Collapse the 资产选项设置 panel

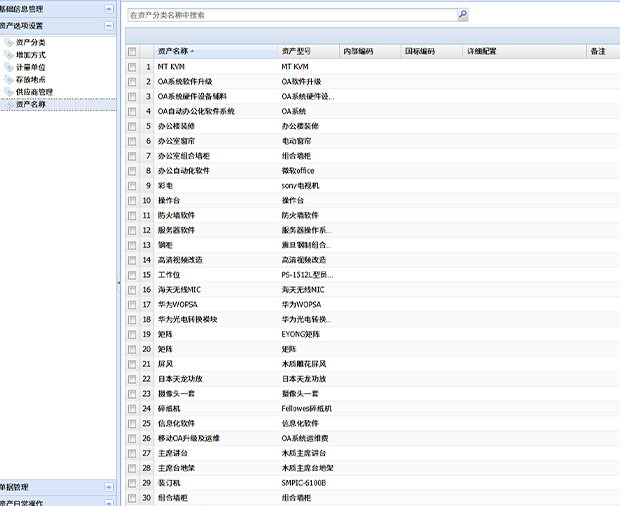tap(109, 26)
